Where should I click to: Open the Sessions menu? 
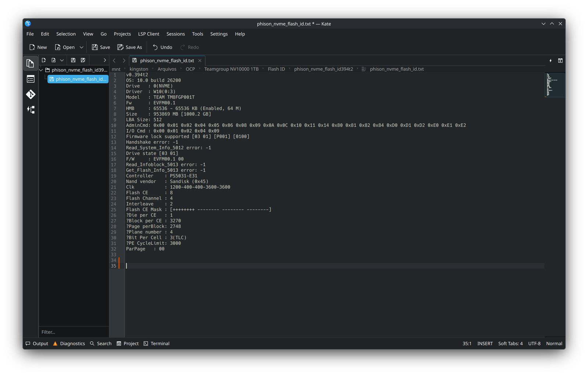(x=176, y=34)
